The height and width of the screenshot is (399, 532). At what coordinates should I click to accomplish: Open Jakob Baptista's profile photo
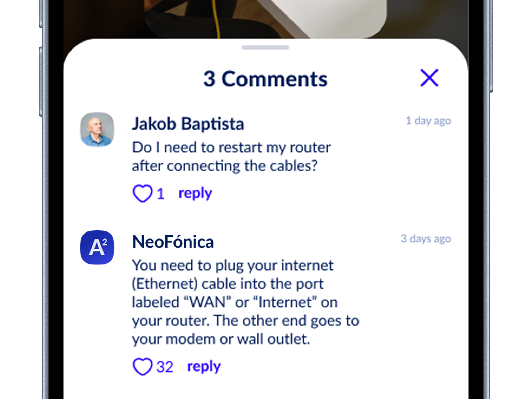click(x=97, y=129)
